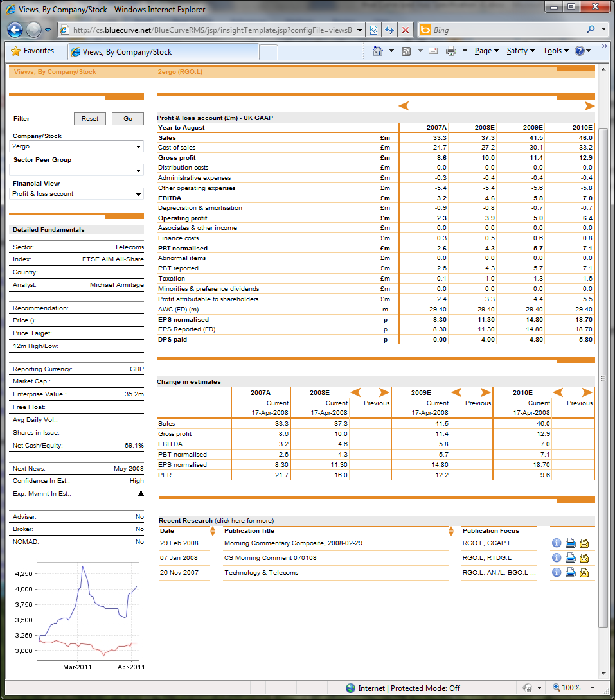615x700 pixels.
Task: Click the Bing search magnifier icon
Action: [x=591, y=30]
